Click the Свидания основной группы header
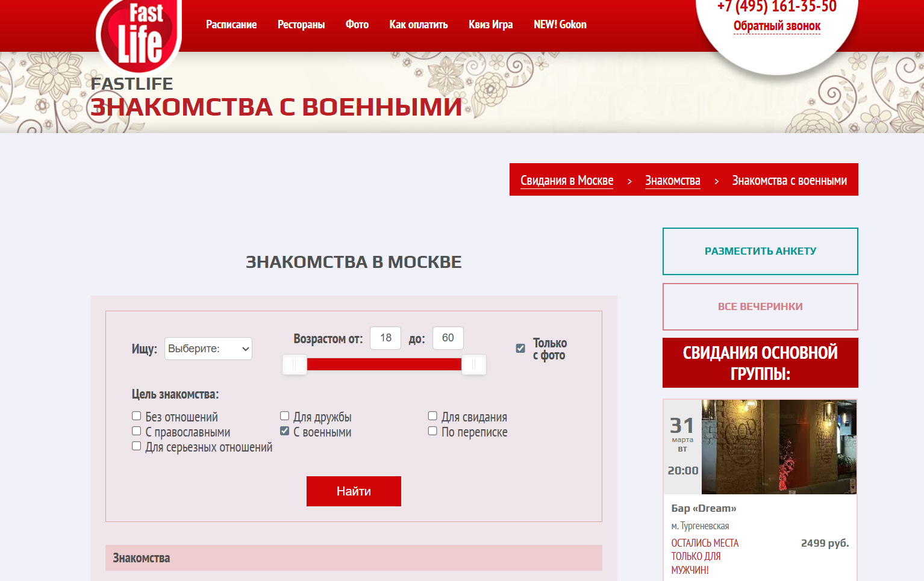This screenshot has height=581, width=924. (760, 363)
